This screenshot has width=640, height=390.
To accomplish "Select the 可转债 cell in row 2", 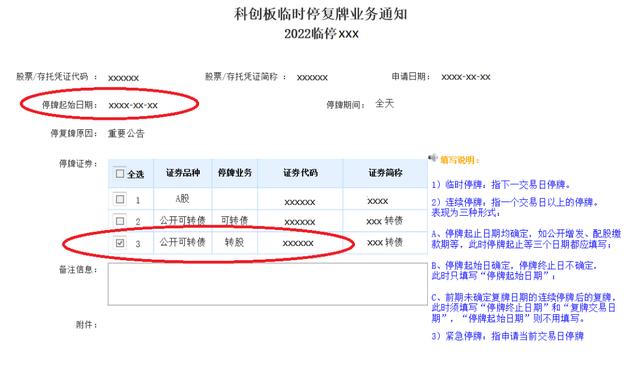I will point(234,220).
